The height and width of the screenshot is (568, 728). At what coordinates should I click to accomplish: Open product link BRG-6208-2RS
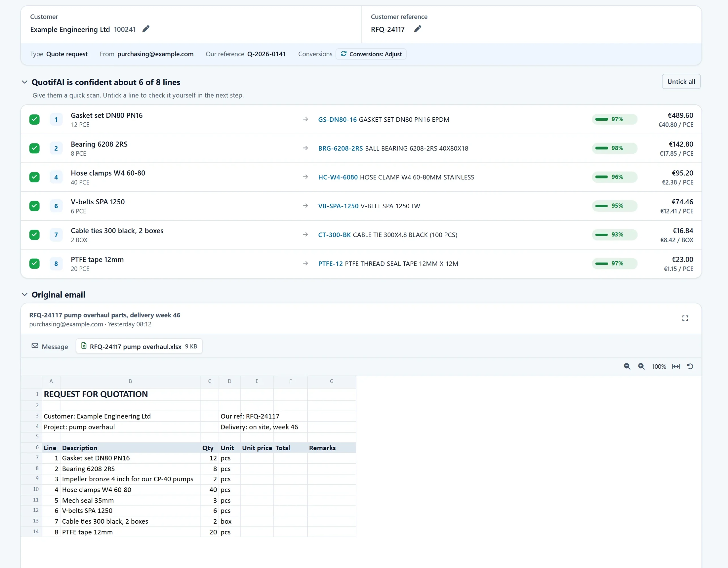click(340, 149)
